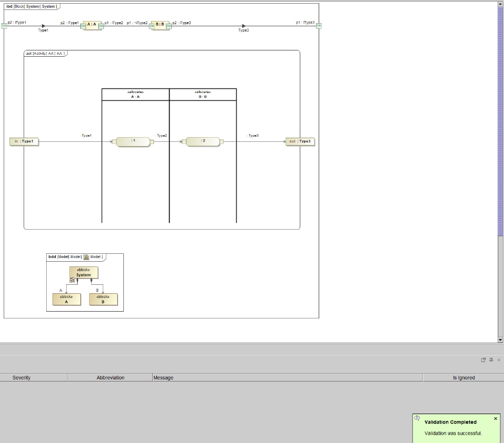This screenshot has height=443, width=504.
Task: Click the small diagram icon under System block
Action: point(72,280)
